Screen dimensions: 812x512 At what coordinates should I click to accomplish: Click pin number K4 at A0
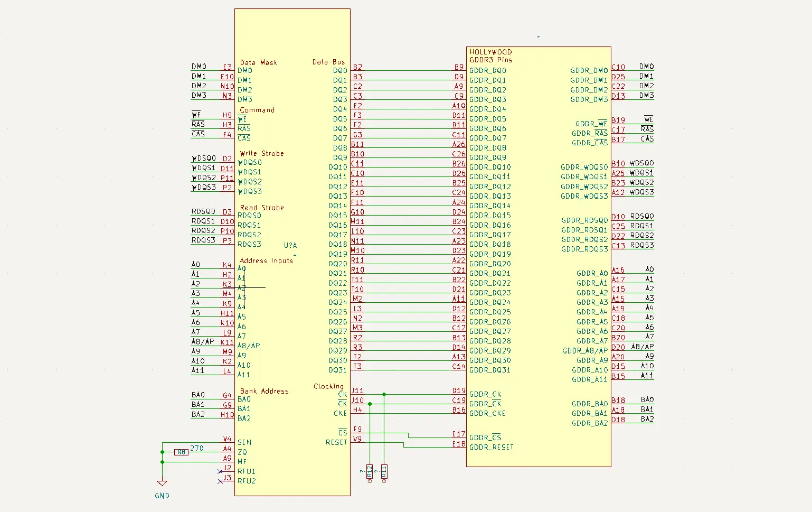[227, 265]
